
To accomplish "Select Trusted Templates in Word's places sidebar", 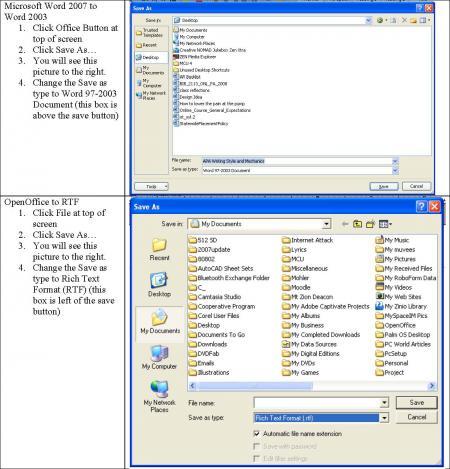I will pos(150,32).
